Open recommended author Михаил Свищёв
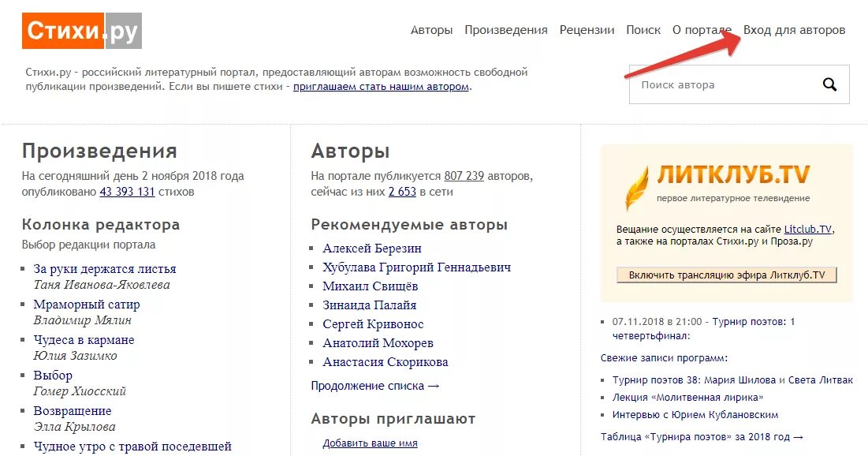 (x=371, y=286)
